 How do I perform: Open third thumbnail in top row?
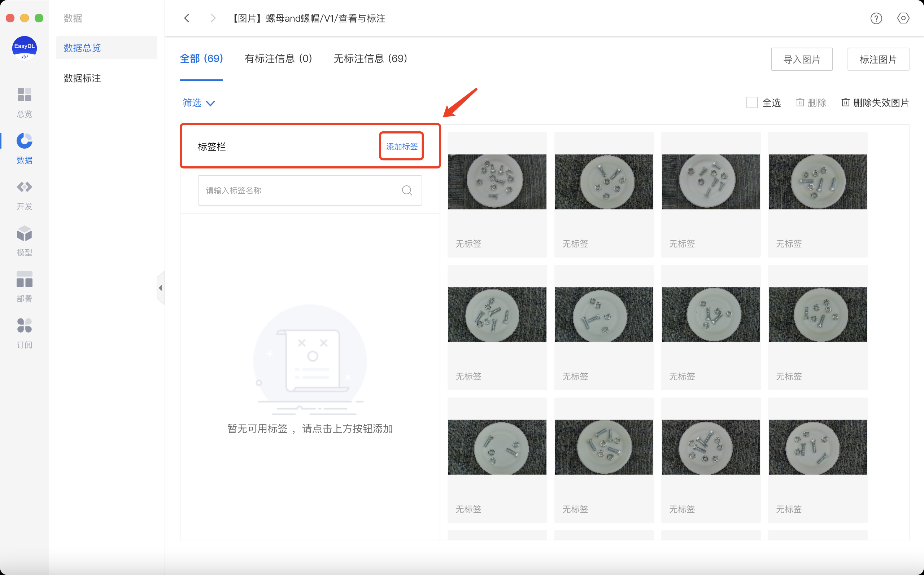(x=711, y=181)
